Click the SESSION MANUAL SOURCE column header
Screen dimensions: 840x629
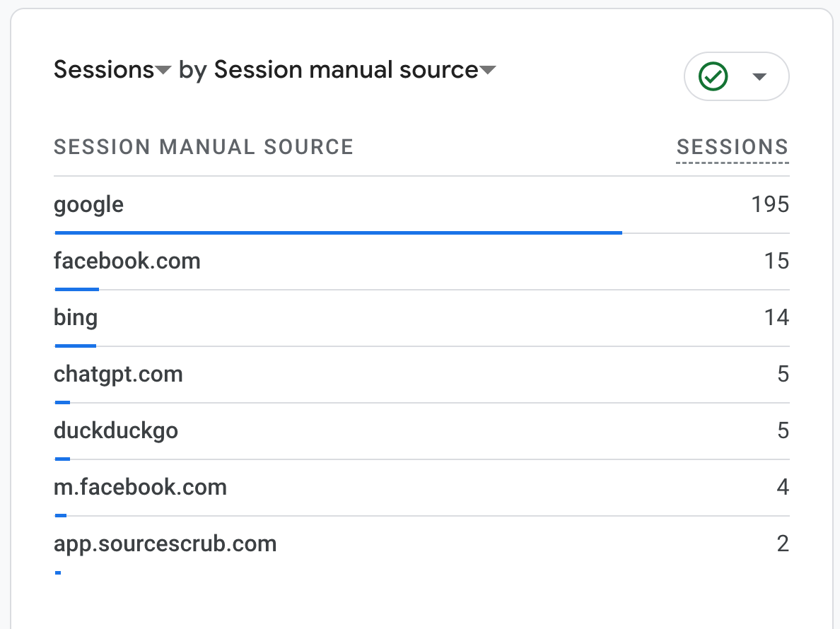[x=204, y=147]
